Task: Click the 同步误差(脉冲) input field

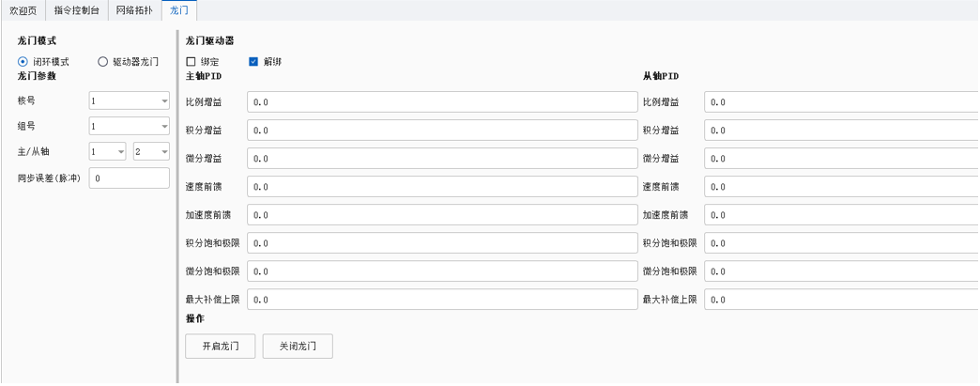Action: click(x=129, y=178)
